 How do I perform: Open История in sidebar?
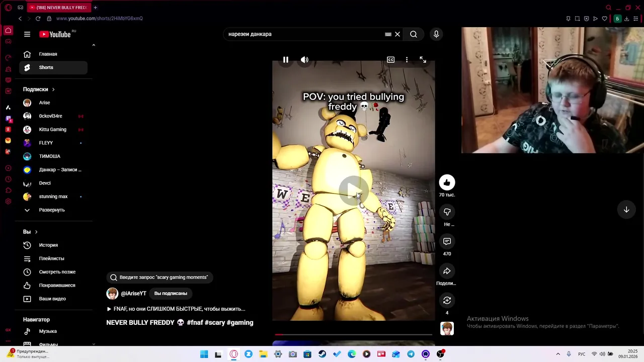click(x=53, y=245)
